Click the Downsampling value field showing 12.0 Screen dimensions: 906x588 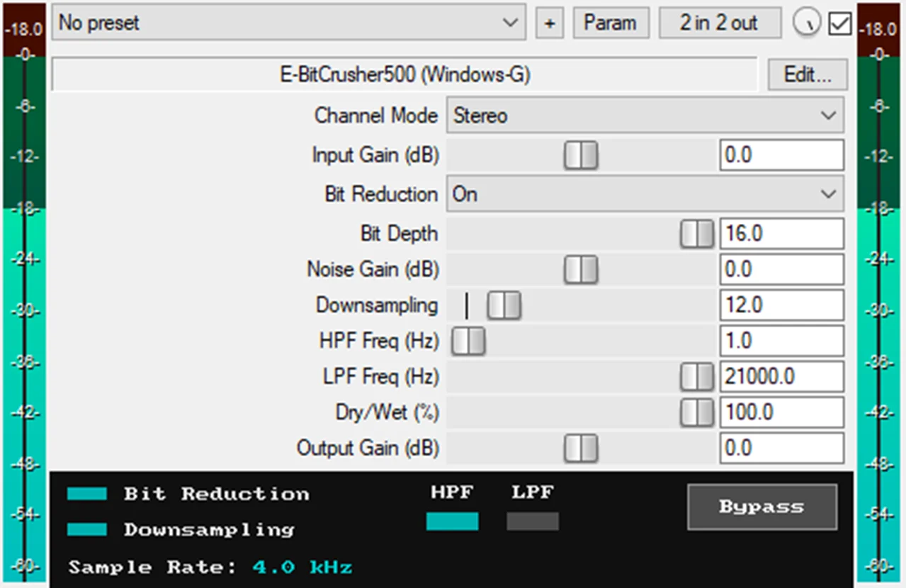pyautogui.click(x=782, y=305)
